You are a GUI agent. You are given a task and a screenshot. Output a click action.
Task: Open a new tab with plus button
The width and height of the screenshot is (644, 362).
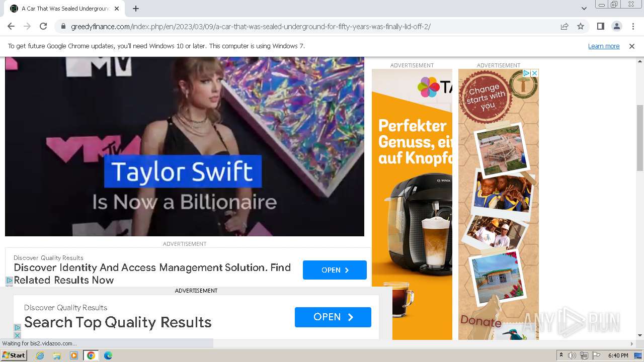coord(136,9)
